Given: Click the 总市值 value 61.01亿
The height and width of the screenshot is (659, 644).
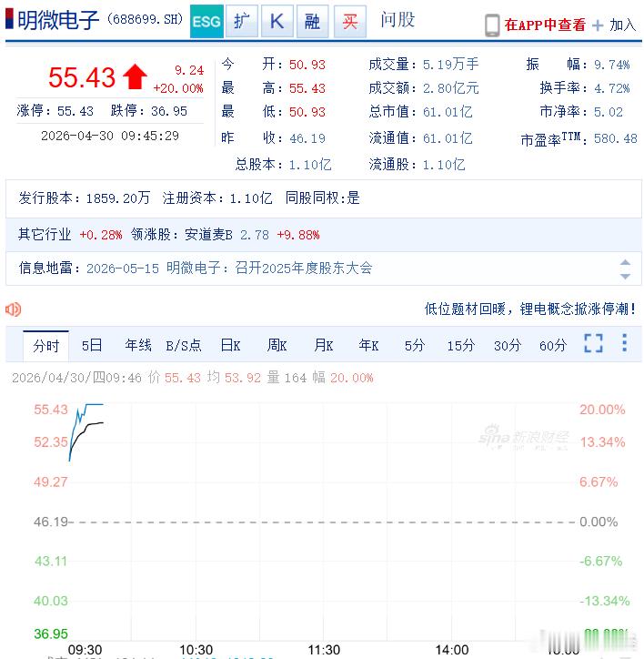Looking at the screenshot, I should tap(448, 112).
